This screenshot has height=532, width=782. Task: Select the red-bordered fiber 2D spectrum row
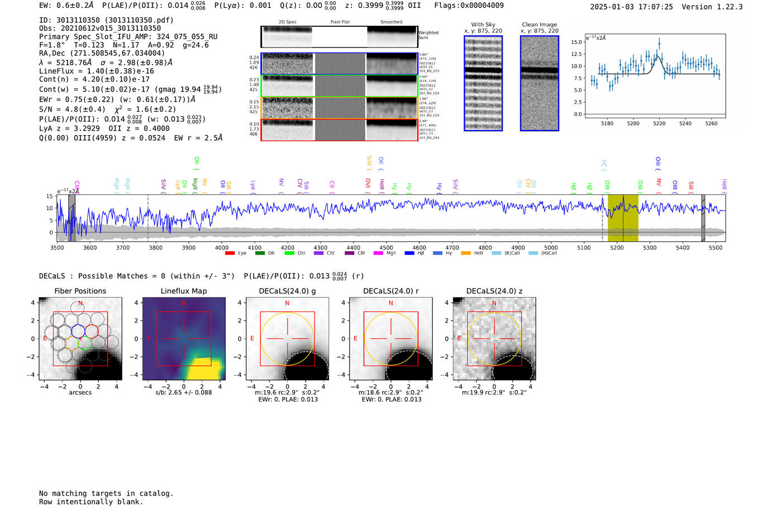click(x=339, y=130)
